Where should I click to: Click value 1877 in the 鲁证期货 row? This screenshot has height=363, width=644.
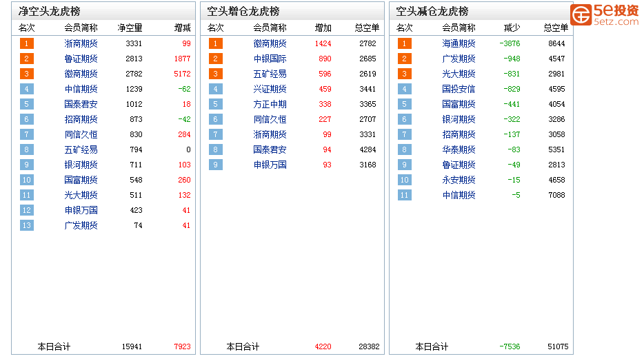click(182, 59)
